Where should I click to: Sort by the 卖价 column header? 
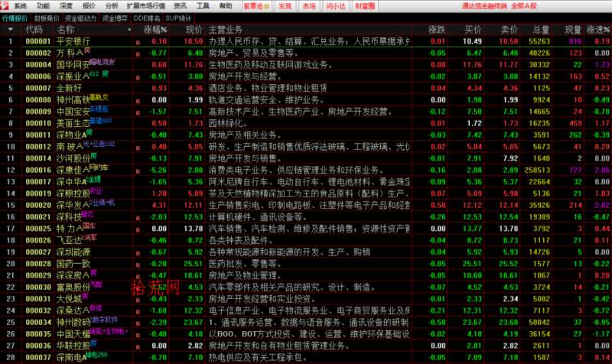[x=509, y=30]
